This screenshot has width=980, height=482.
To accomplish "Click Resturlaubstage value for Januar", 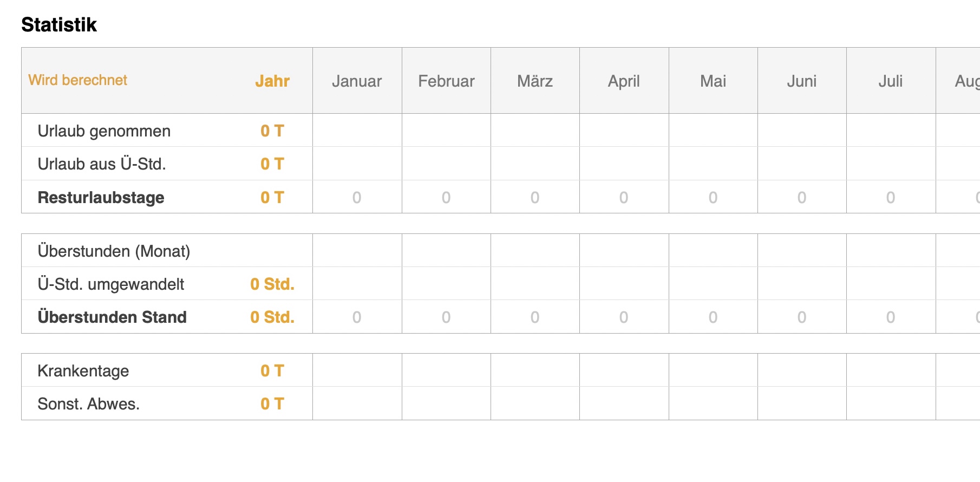I will (357, 198).
